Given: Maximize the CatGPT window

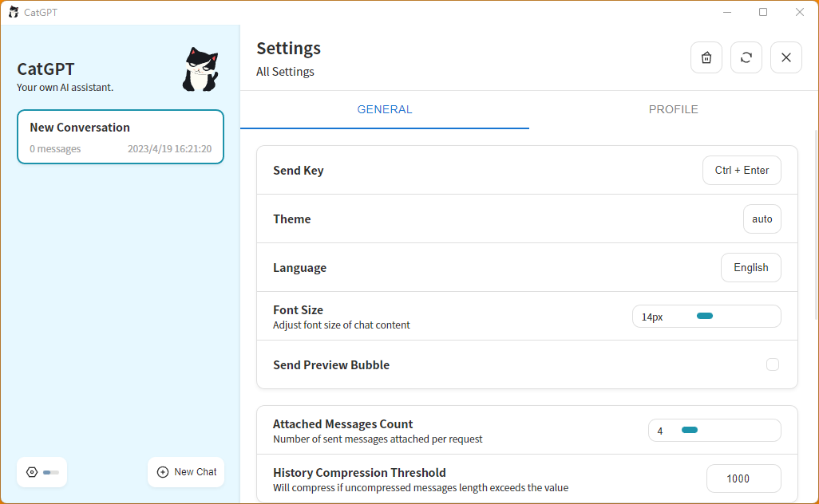Looking at the screenshot, I should (763, 12).
